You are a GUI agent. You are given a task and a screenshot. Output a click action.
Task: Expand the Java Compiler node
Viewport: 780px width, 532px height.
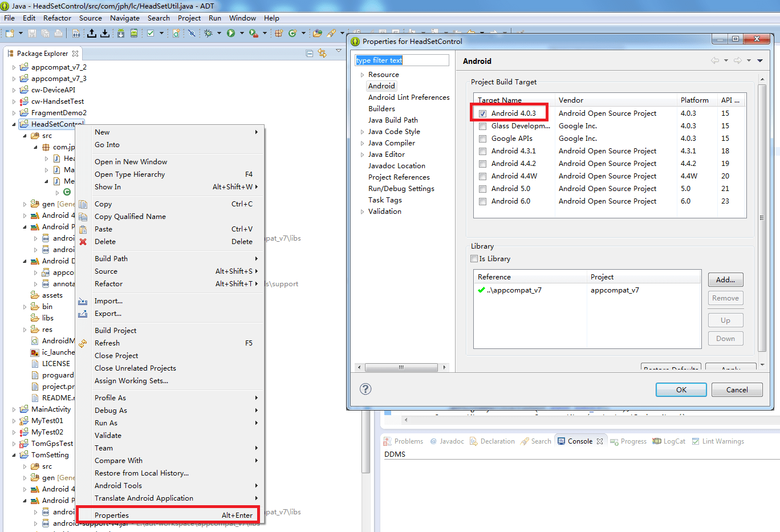(x=362, y=143)
